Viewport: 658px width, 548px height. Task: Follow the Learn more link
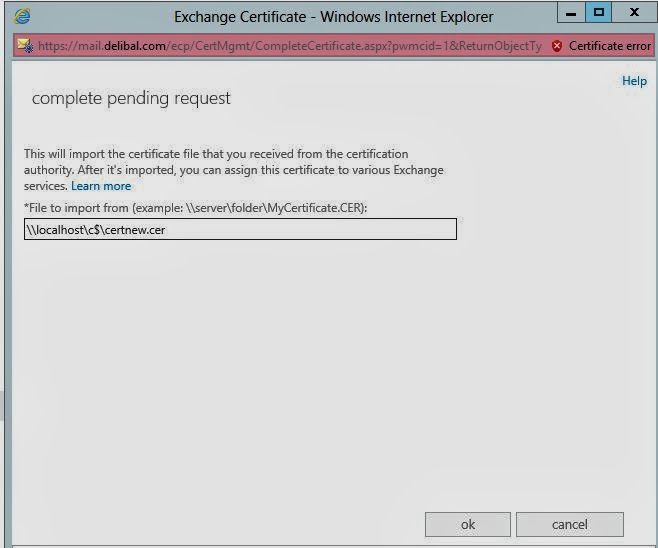101,186
